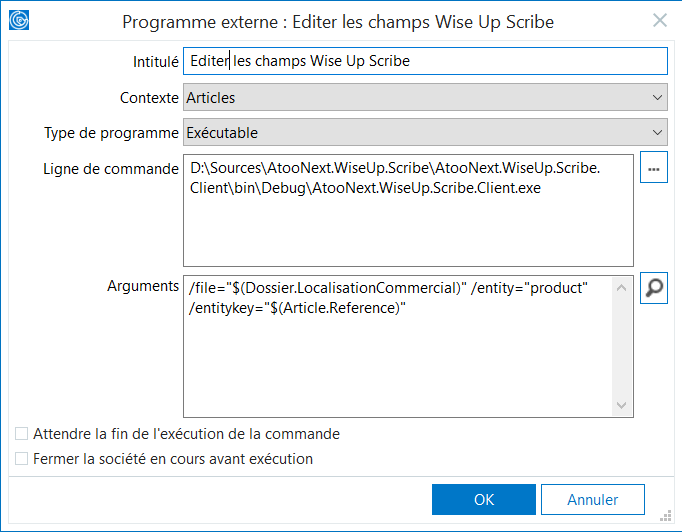Confirm with the OK button
Viewport: 682px width, 532px height.
(484, 499)
